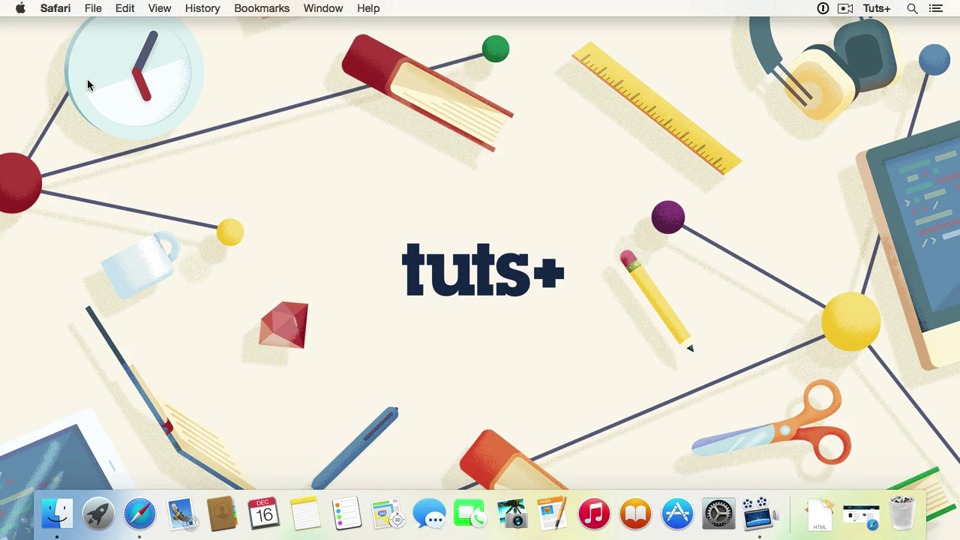Viewport: 960px width, 540px height.
Task: Open Reminders checklist icon in Dock
Action: pos(347,513)
